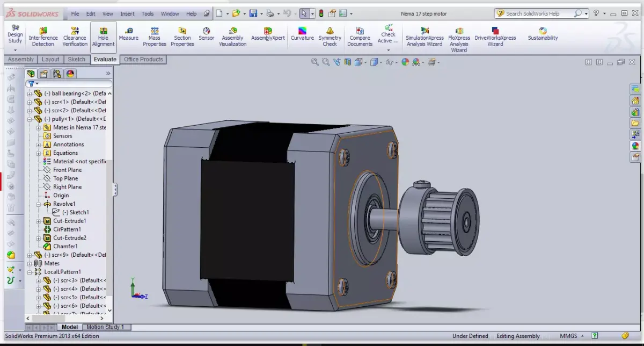
Task: Expand the scr<1> component
Action: click(30, 102)
